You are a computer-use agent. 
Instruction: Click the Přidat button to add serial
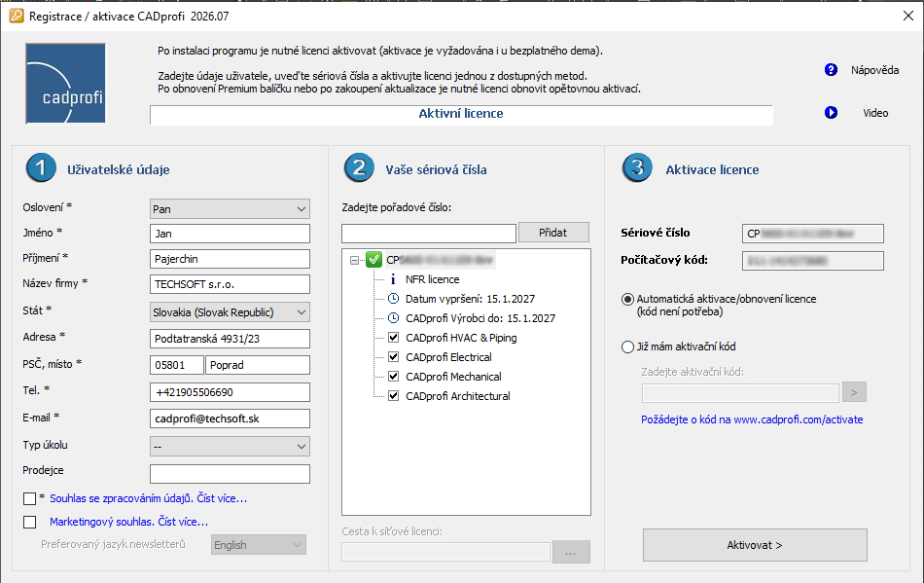[553, 233]
